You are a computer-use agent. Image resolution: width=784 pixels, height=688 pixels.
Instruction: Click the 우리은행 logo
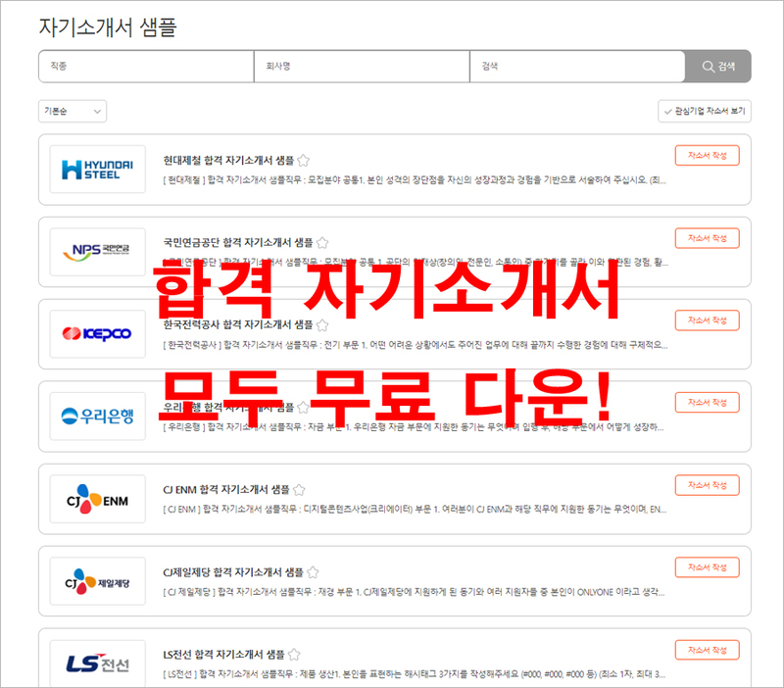tap(97, 416)
